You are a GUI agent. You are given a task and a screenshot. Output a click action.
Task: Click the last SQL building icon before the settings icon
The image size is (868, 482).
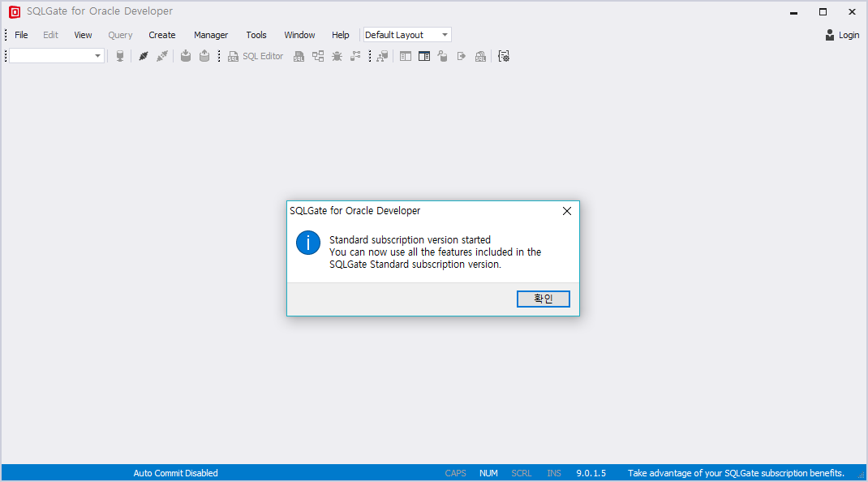click(480, 56)
